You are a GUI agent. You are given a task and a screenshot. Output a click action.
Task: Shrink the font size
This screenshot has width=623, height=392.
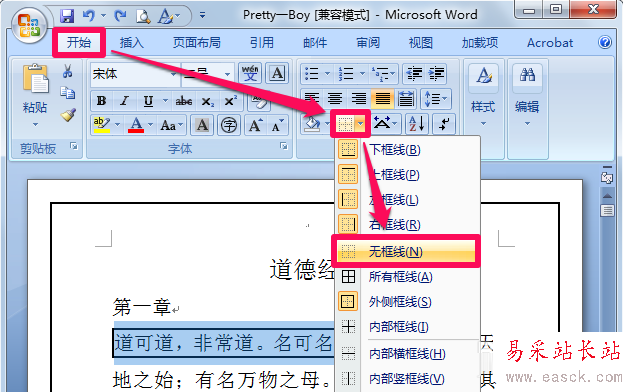tap(277, 126)
